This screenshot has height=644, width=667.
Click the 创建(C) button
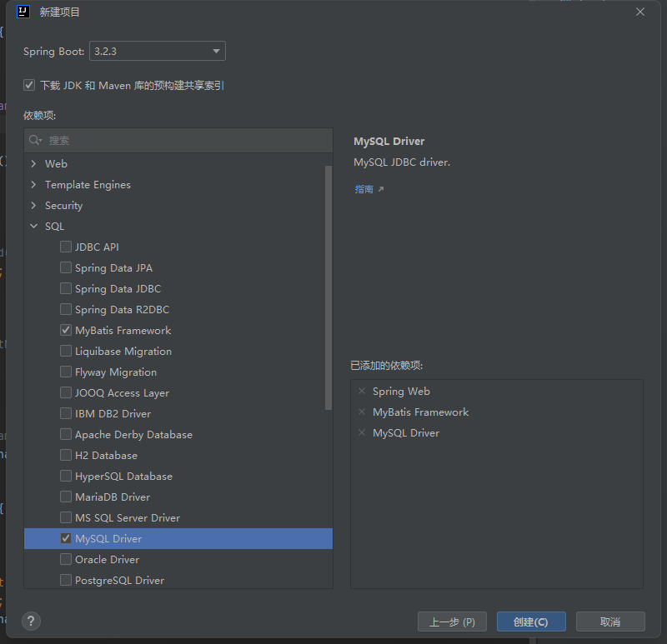[x=531, y=622]
